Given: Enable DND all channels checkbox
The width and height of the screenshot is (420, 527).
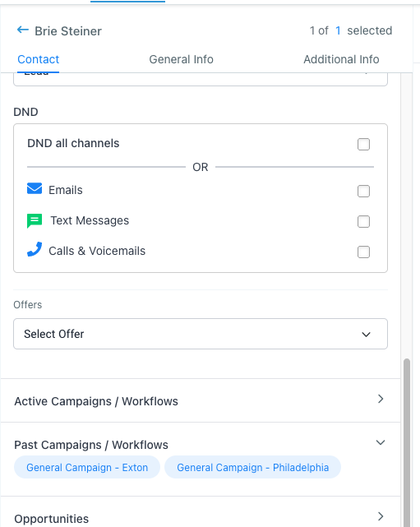Looking at the screenshot, I should point(363,144).
